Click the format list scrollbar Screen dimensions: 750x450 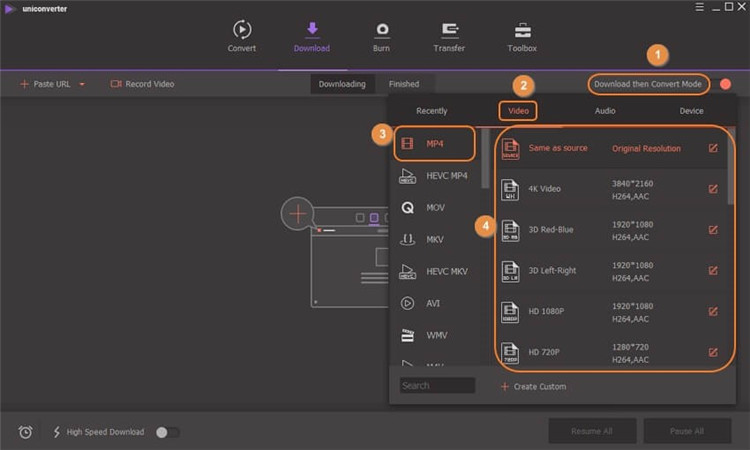point(485,158)
